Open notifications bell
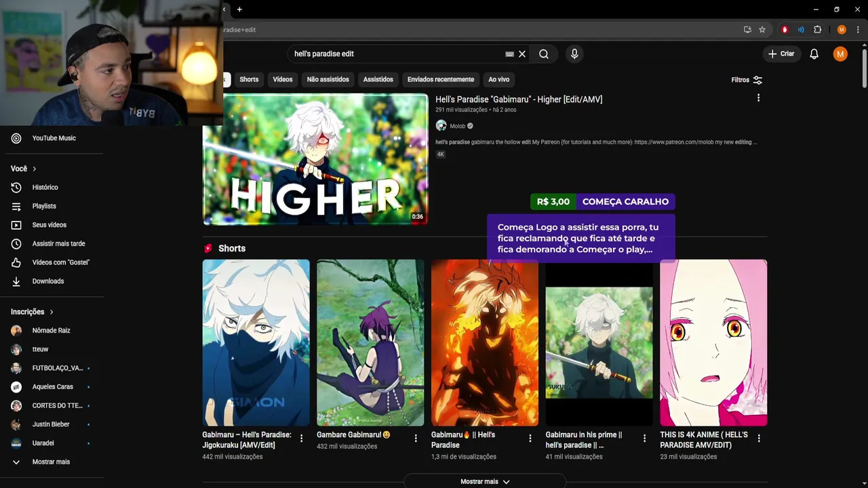The width and height of the screenshot is (868, 488). [x=814, y=54]
